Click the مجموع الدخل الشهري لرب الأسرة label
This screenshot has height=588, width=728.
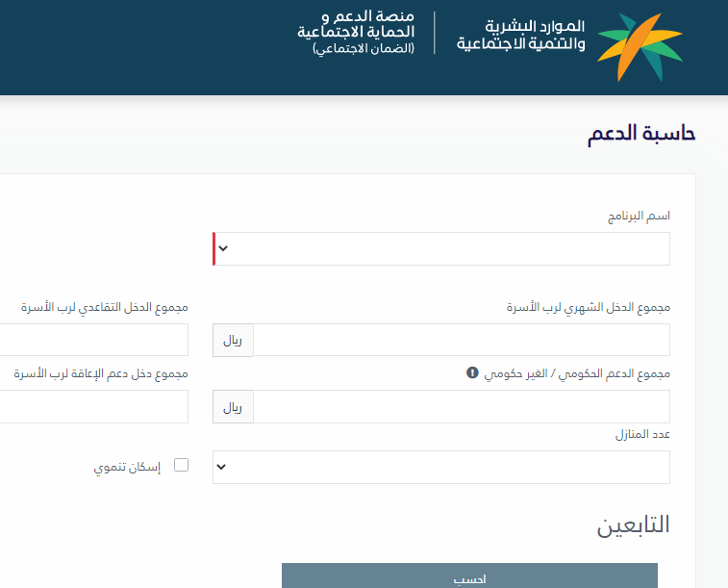pos(588,308)
